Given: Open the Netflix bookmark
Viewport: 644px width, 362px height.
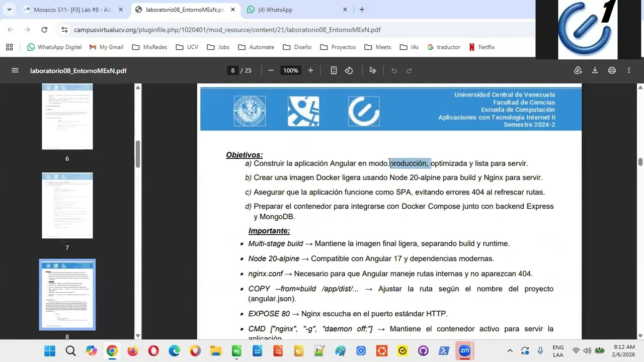Looking at the screenshot, I should tap(482, 47).
